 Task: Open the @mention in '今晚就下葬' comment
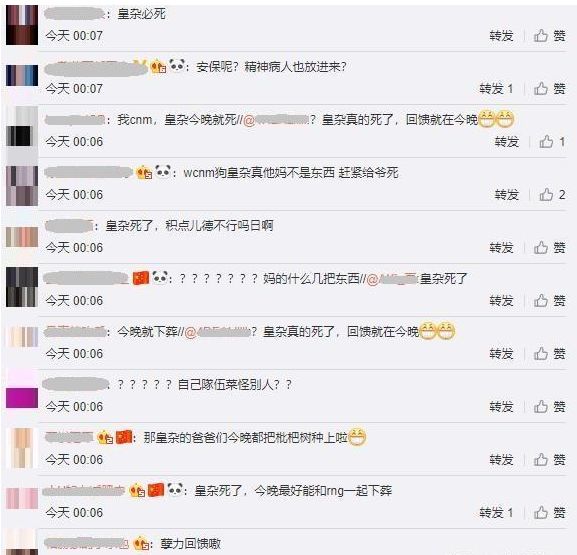(217, 332)
